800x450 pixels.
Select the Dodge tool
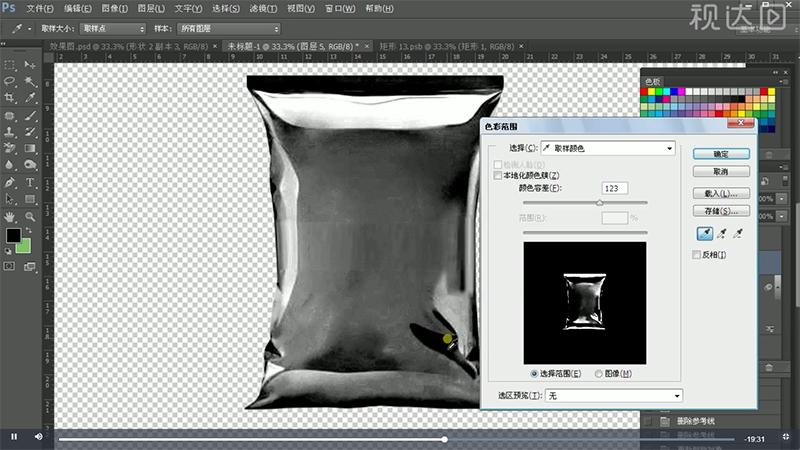(x=30, y=164)
